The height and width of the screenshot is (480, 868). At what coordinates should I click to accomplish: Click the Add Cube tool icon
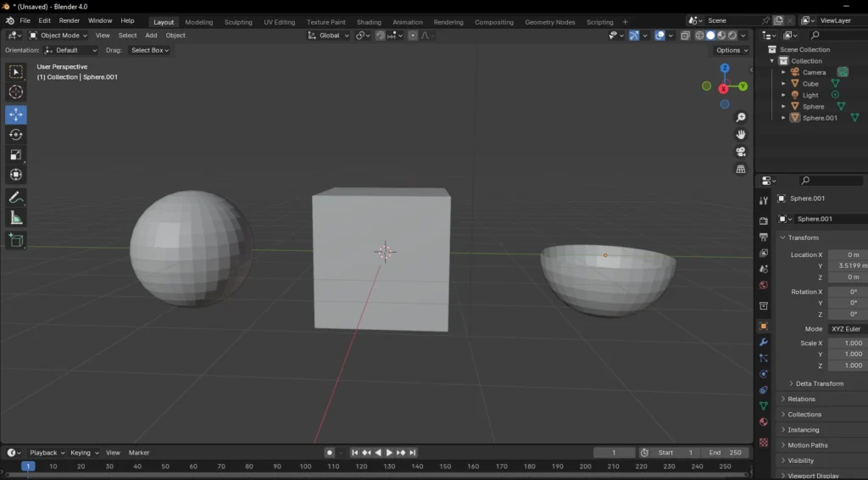tap(16, 241)
